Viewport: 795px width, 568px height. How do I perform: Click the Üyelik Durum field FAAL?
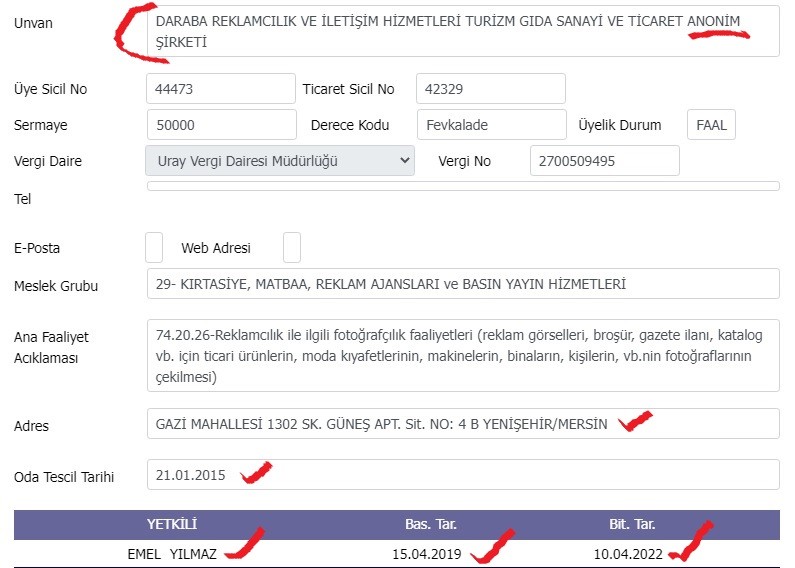[x=711, y=125]
